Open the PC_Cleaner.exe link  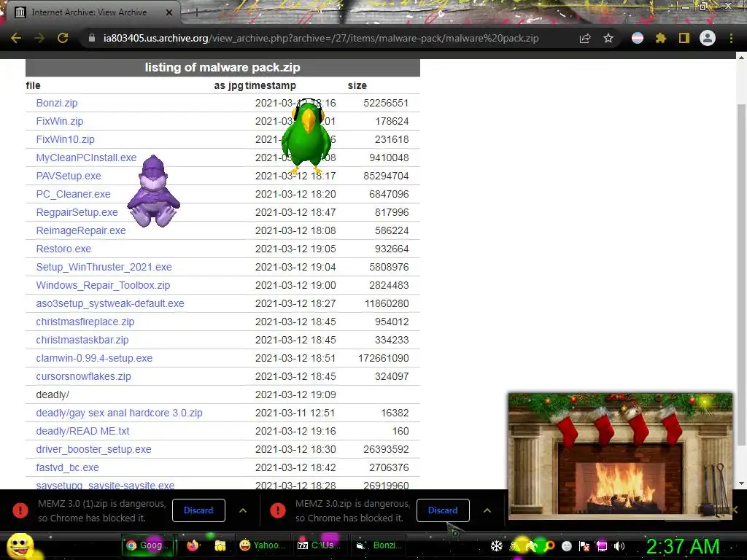click(74, 194)
